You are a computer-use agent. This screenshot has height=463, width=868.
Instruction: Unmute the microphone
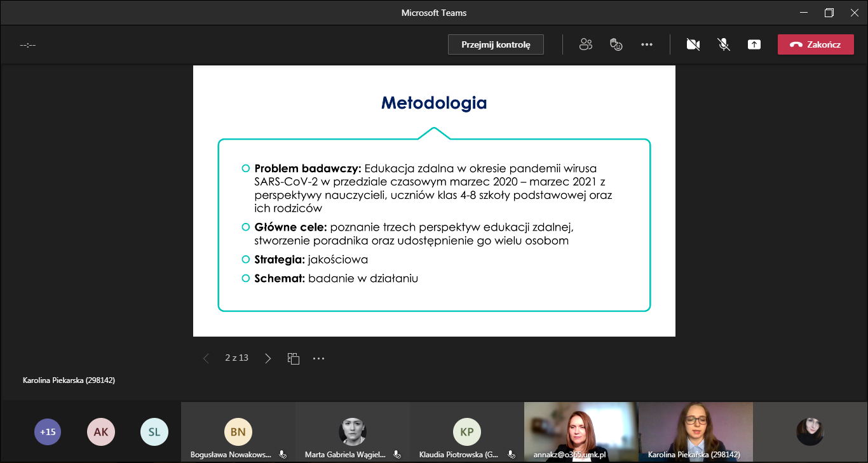724,44
